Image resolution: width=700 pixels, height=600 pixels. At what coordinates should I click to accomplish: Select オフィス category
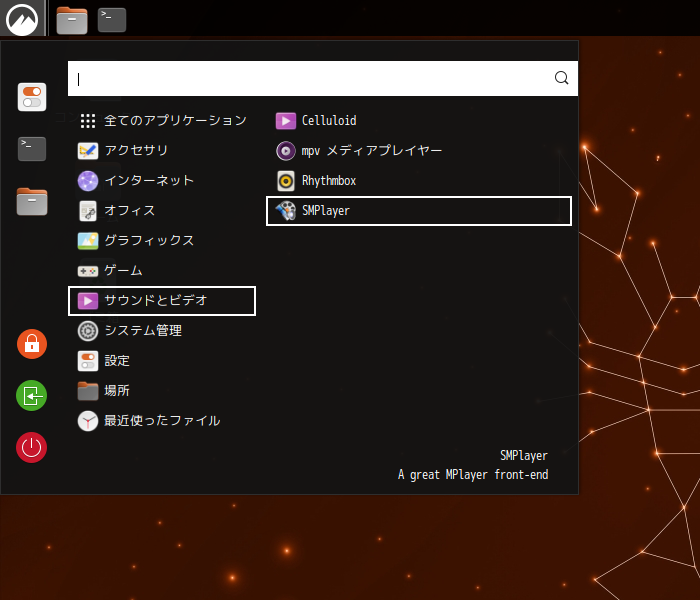tap(162, 211)
